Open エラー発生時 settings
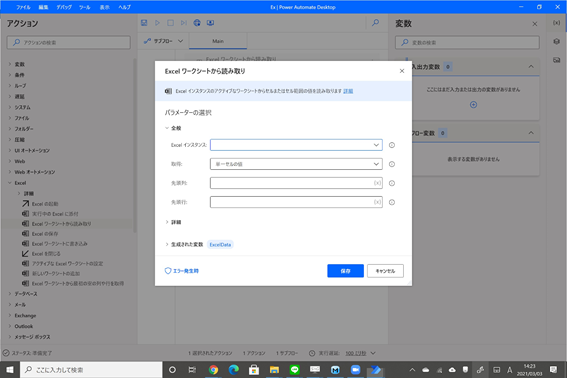Viewport: 567px width, 378px height. [x=182, y=271]
